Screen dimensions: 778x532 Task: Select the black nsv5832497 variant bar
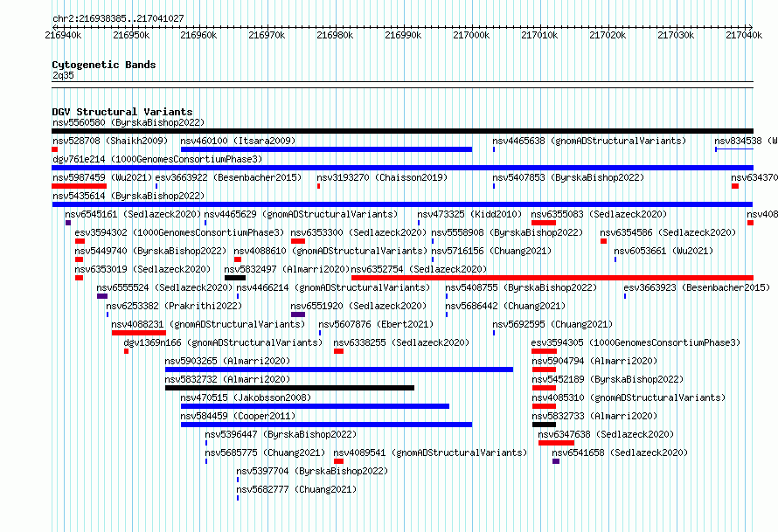(235, 278)
